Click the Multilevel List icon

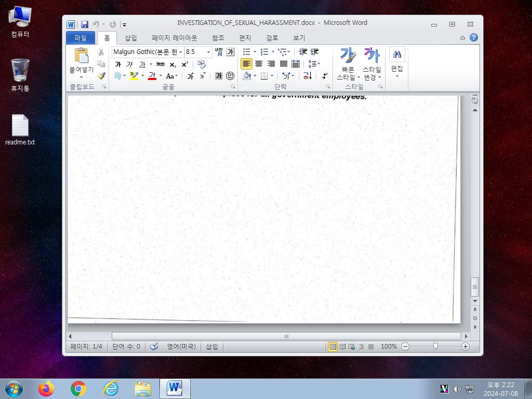click(x=282, y=52)
